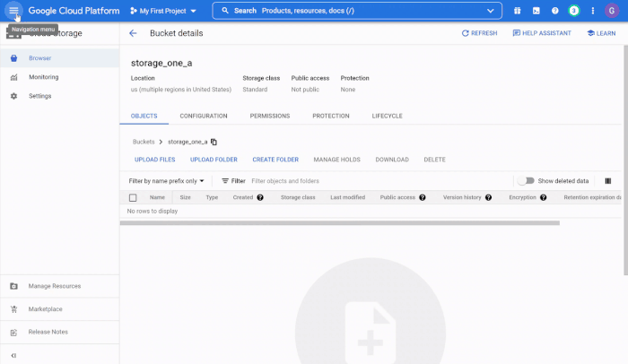Click the help icon next to Encryption

click(543, 197)
